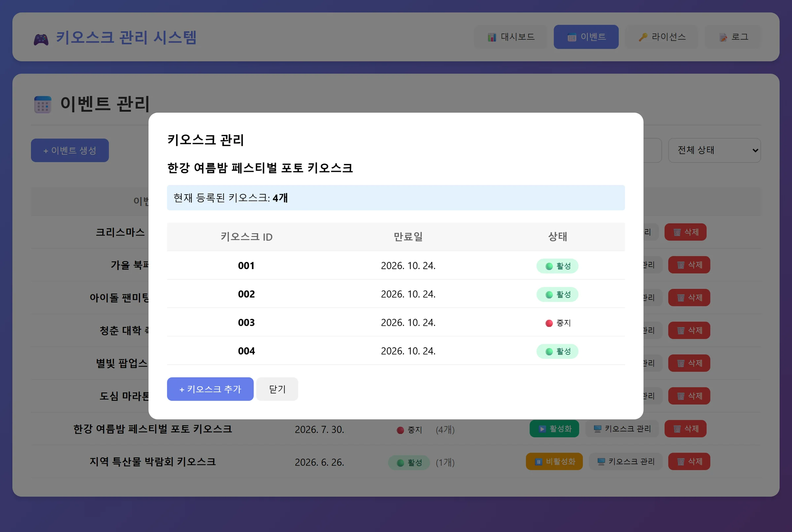Select kiosk ID 004

pyautogui.click(x=246, y=351)
